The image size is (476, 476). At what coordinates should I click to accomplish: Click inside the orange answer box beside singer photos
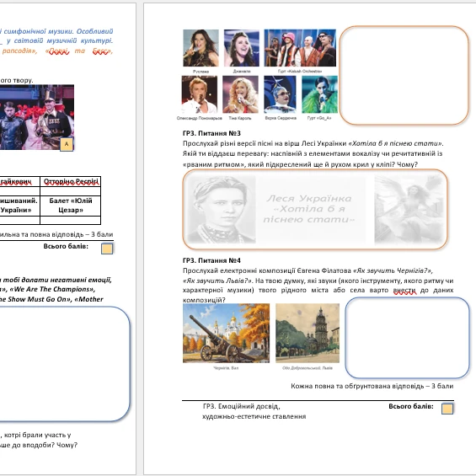coord(404,75)
